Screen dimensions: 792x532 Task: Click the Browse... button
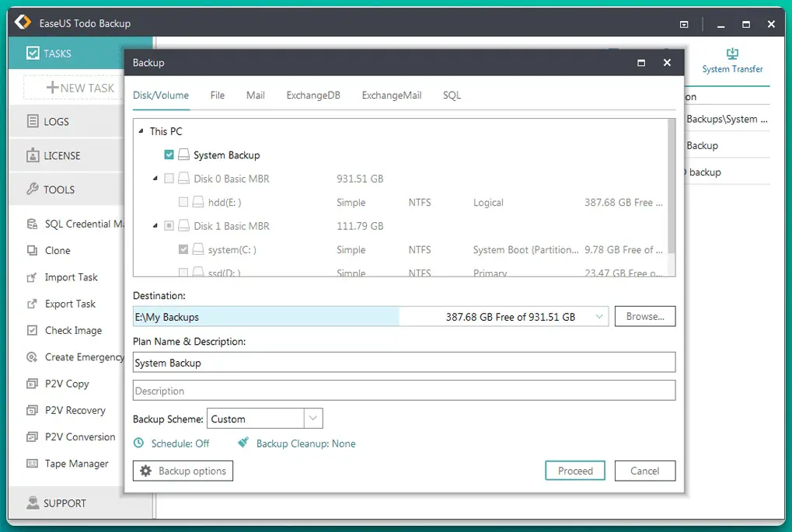point(644,317)
